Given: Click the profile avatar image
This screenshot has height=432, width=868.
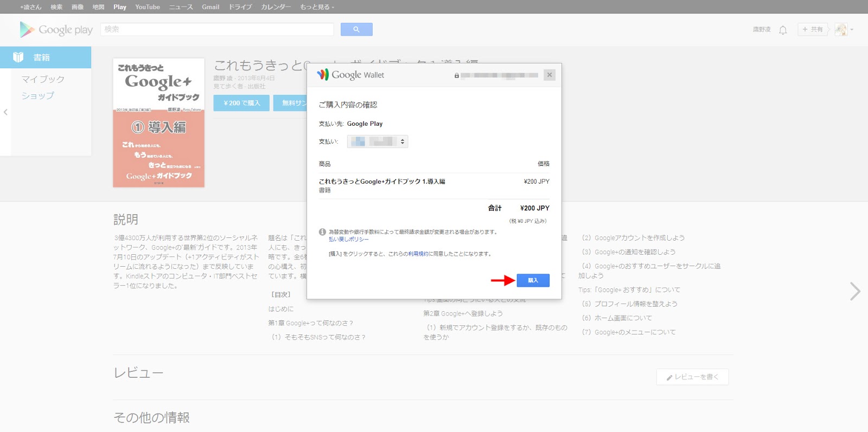Looking at the screenshot, I should 841,30.
